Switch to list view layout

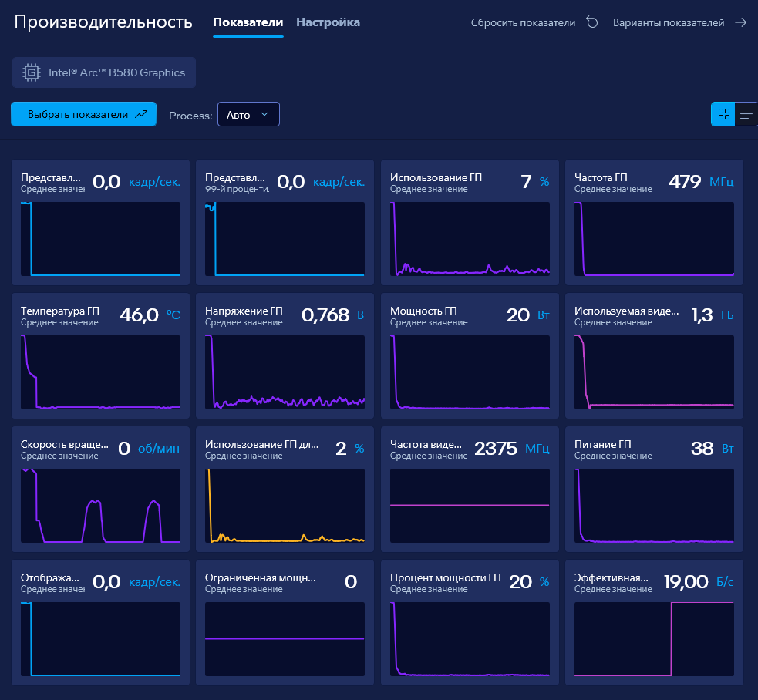coord(746,114)
